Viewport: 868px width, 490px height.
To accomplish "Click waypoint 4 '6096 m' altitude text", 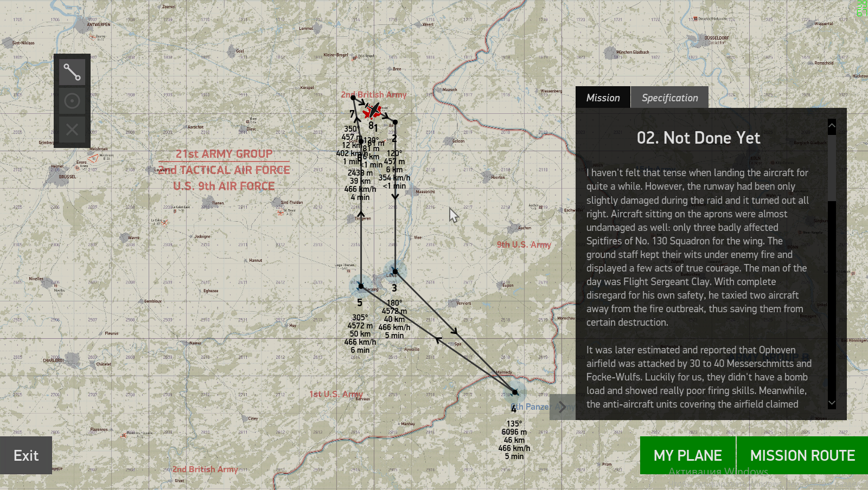I will tap(514, 432).
